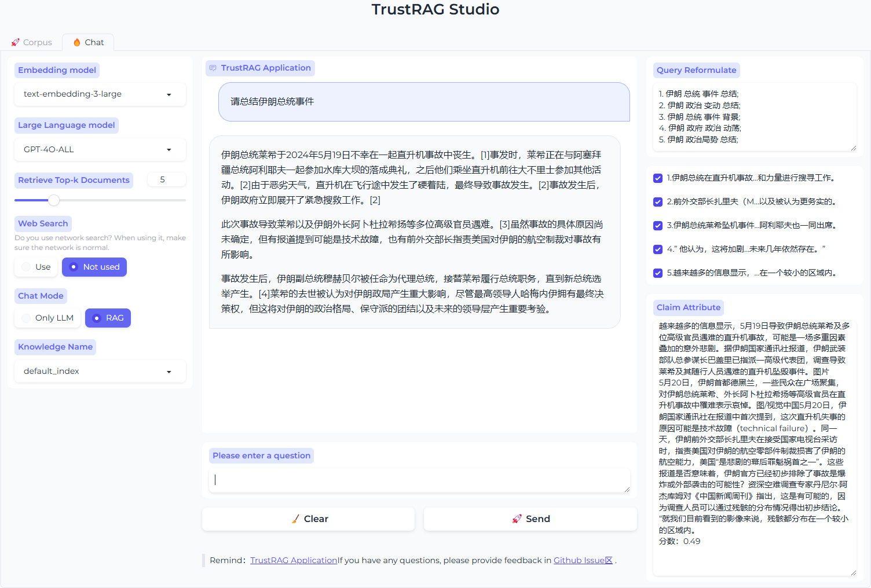
Task: Uncheck document 5 starting with 越来越多的信息显示
Action: click(x=658, y=273)
